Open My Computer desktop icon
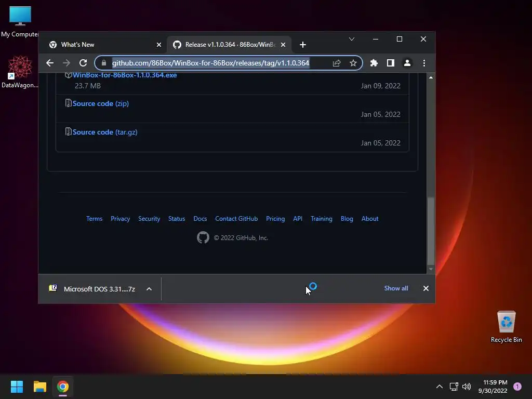Screen dimensions: 532x399 pyautogui.click(x=20, y=21)
